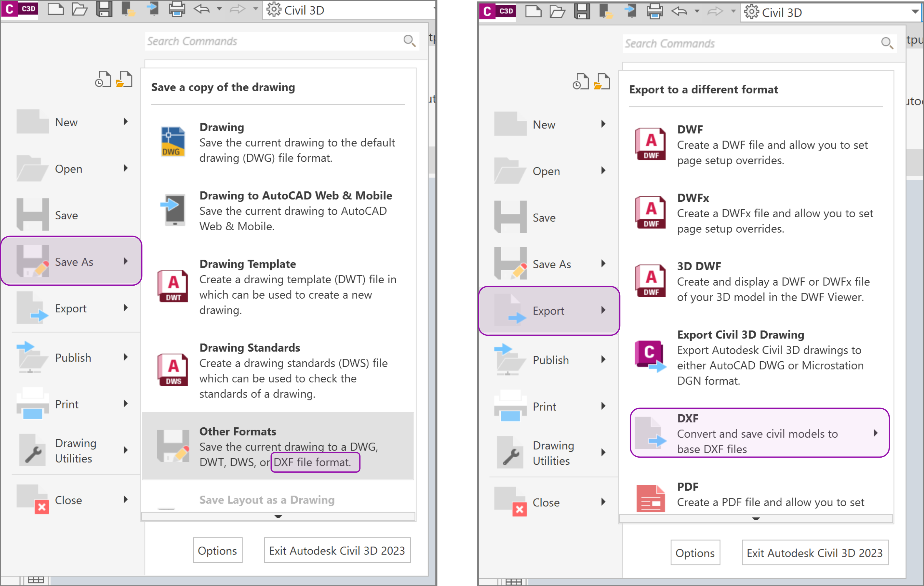This screenshot has height=586, width=924.
Task: Click the Open file icon in the toolbar
Action: [80, 9]
